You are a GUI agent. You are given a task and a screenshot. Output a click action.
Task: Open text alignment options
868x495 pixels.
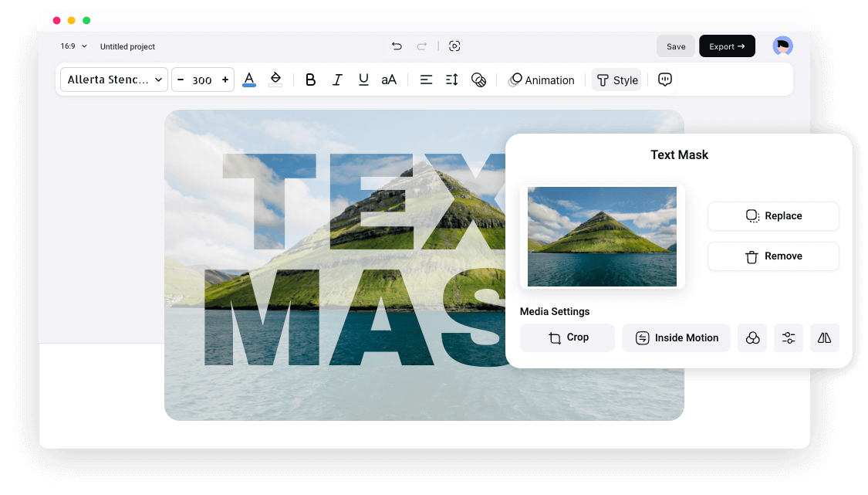tap(426, 80)
